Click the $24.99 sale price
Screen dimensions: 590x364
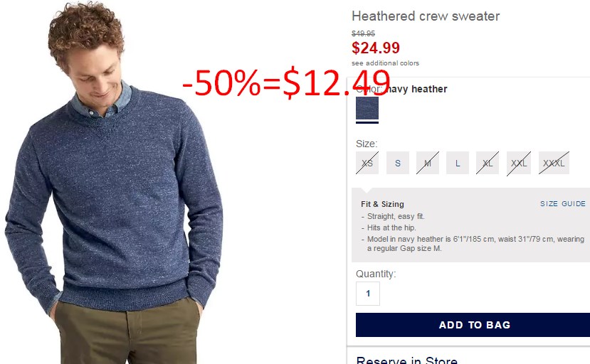click(376, 48)
